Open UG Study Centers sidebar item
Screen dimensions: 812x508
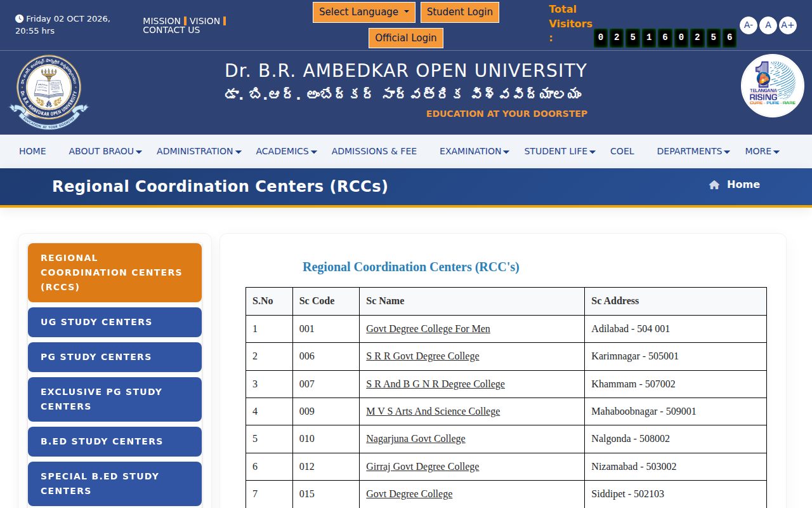115,322
